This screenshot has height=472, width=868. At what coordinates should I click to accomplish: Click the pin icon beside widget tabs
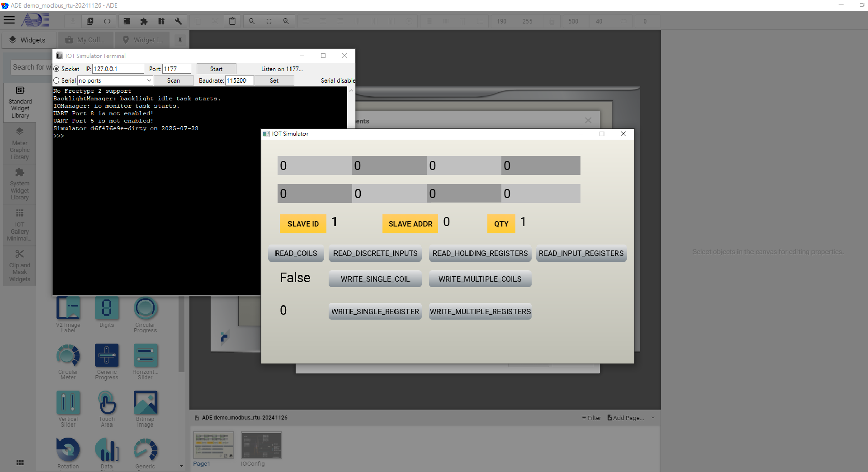(180, 40)
